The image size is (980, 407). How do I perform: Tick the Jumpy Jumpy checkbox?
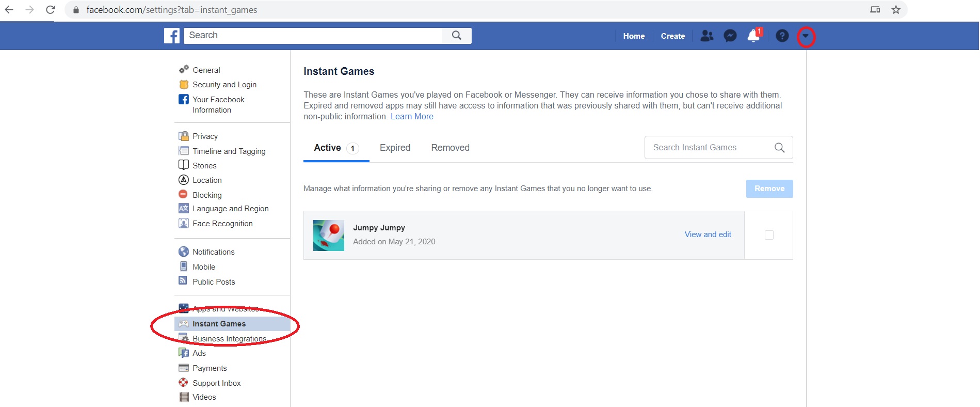pos(769,235)
